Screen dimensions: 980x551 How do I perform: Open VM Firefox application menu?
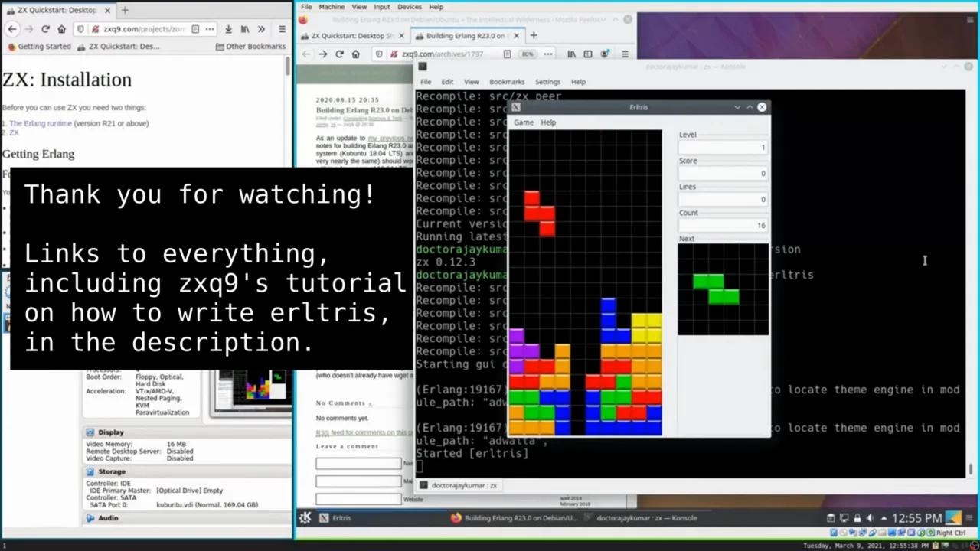(625, 54)
